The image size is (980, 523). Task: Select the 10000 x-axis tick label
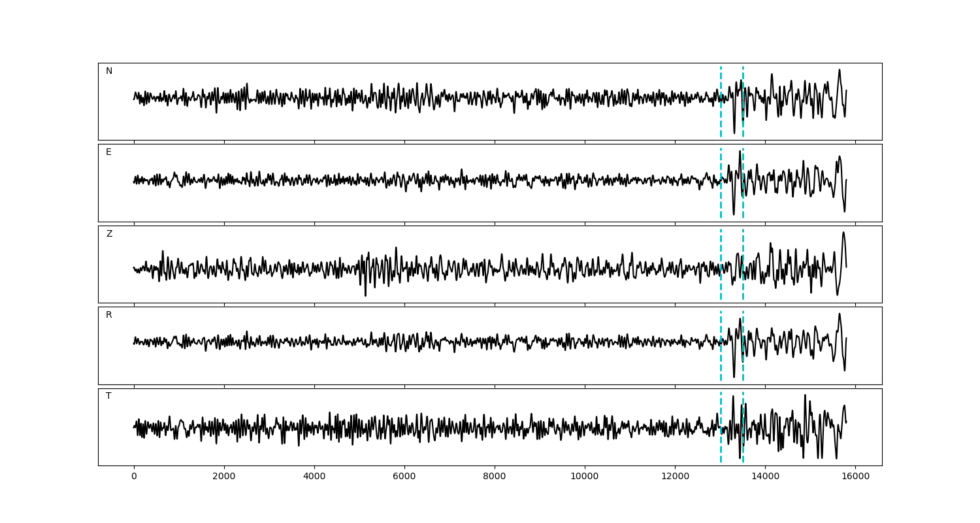click(x=585, y=477)
